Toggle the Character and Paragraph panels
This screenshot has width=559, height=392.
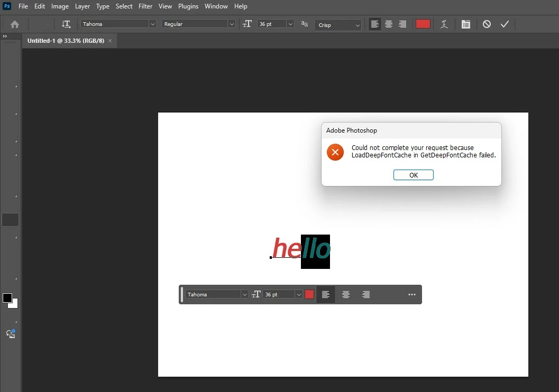click(465, 24)
